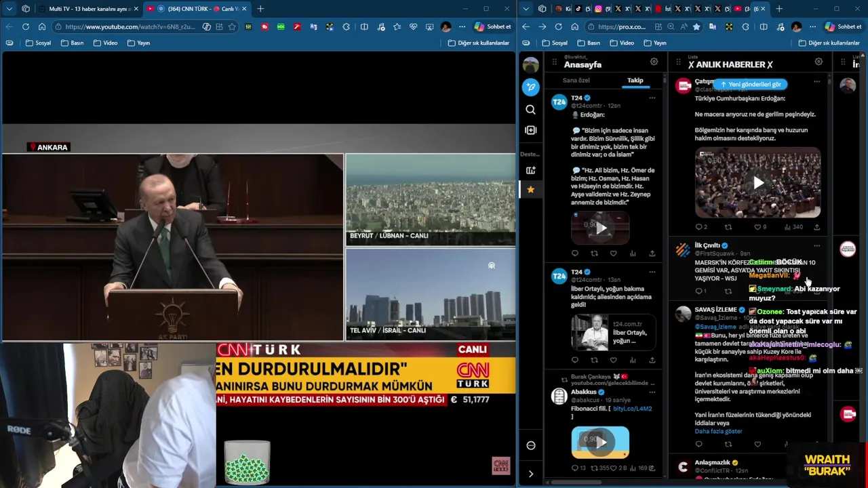Expand tab list dropdown in left browser
This screenshot has width=868, height=488.
pos(9,9)
